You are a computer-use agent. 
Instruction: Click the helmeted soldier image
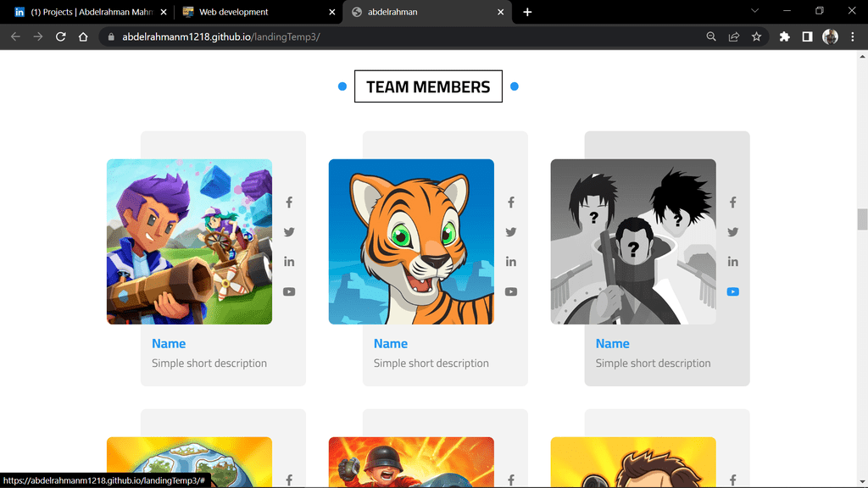click(411, 462)
